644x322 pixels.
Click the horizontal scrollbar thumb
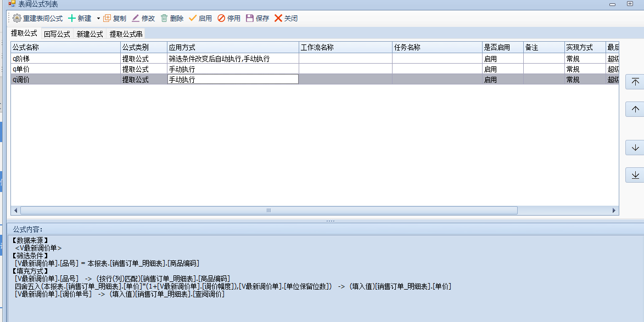268,210
